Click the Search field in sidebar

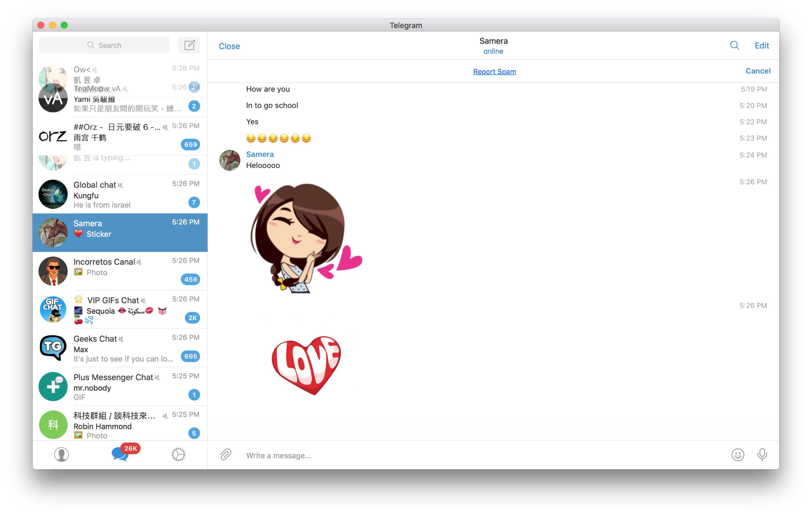coord(104,45)
